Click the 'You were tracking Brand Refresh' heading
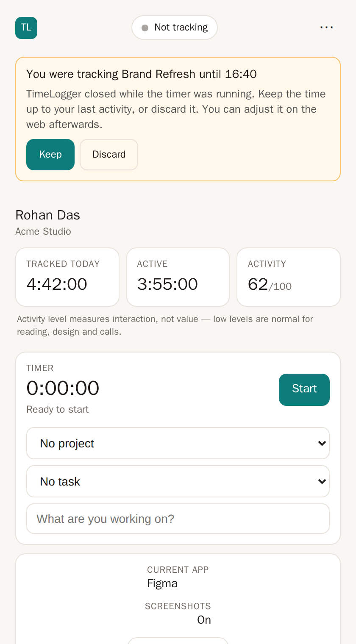This screenshot has width=356, height=644. coord(142,74)
